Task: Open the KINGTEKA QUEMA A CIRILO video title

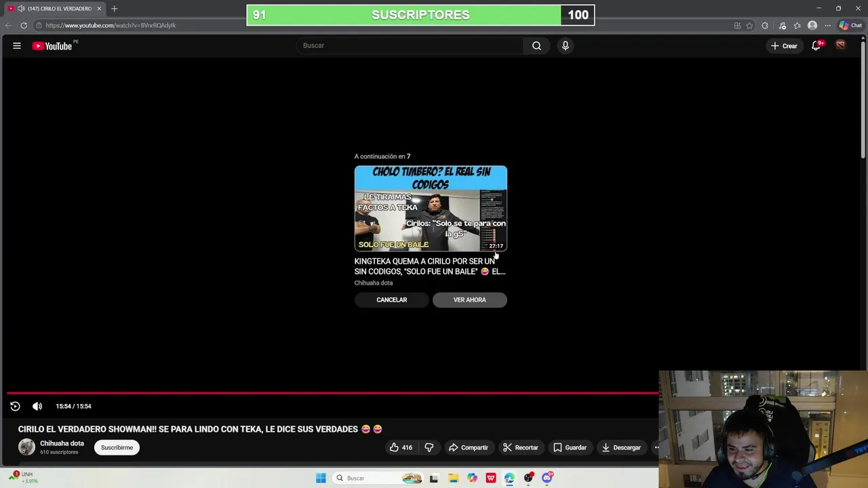Action: tap(430, 266)
